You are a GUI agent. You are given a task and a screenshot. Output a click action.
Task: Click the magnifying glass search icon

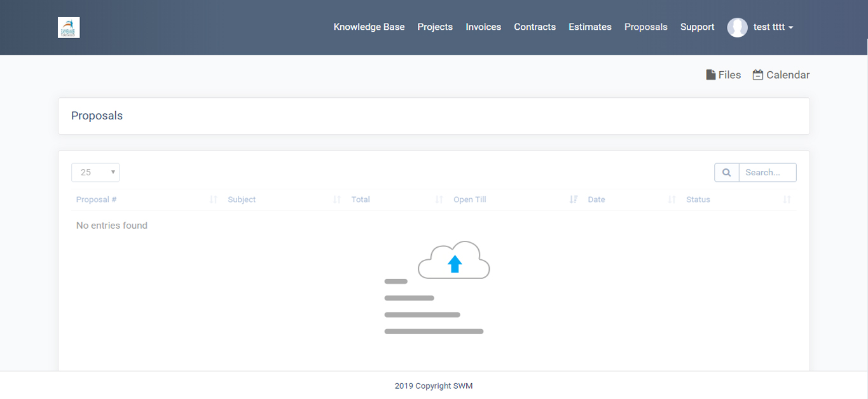coord(727,172)
